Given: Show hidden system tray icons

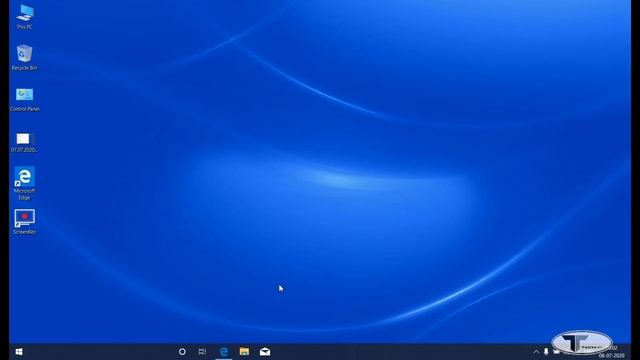Looking at the screenshot, I should [536, 351].
